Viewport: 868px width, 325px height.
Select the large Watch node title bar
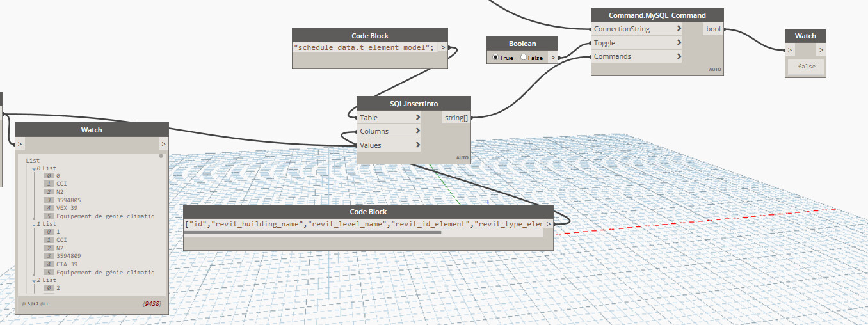92,130
